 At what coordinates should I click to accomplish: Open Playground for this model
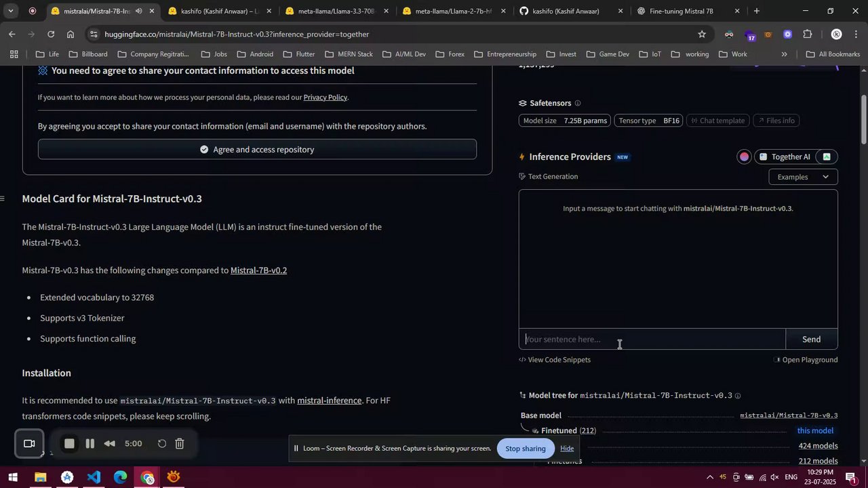click(806, 360)
